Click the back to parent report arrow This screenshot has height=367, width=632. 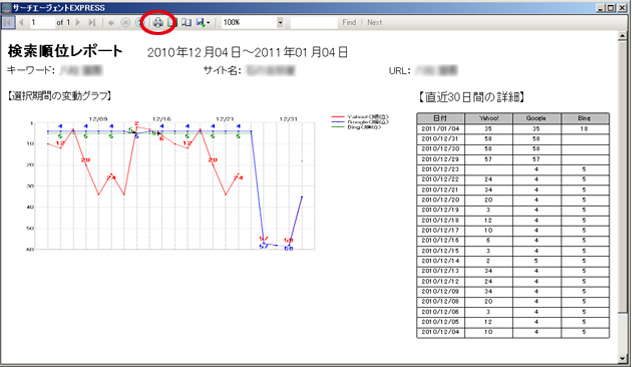pos(111,23)
